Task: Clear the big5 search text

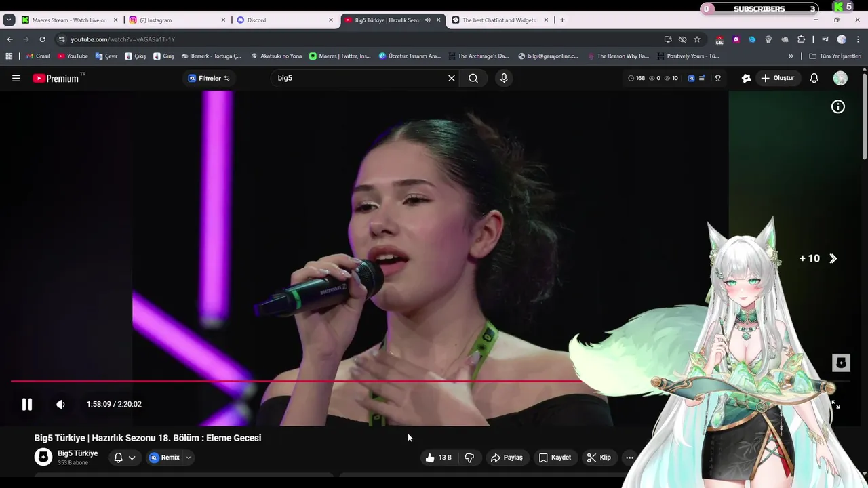Action: [452, 78]
